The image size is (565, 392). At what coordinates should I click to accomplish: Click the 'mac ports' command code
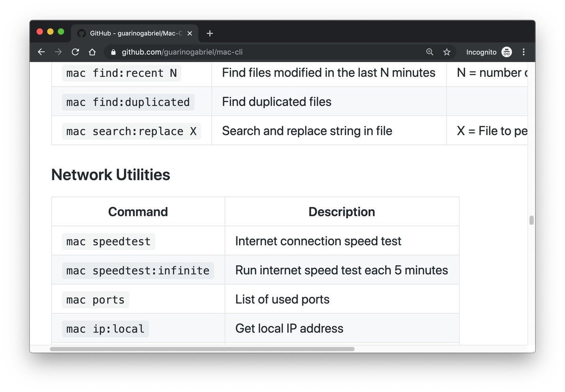pyautogui.click(x=96, y=300)
